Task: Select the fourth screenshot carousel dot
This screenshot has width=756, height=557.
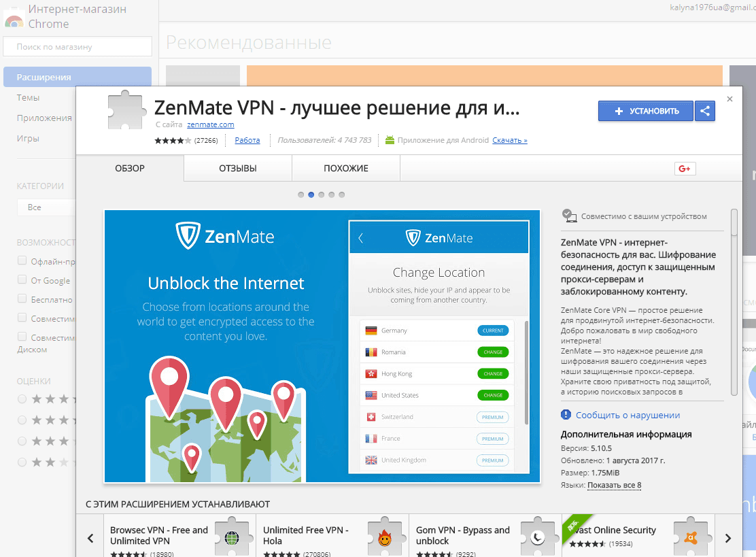Action: 331,195
